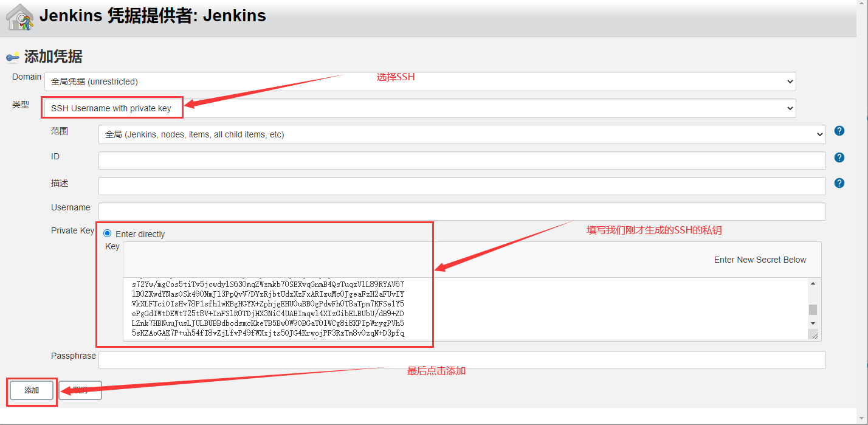Focus the Passphrase input field
The image size is (868, 425).
click(462, 360)
